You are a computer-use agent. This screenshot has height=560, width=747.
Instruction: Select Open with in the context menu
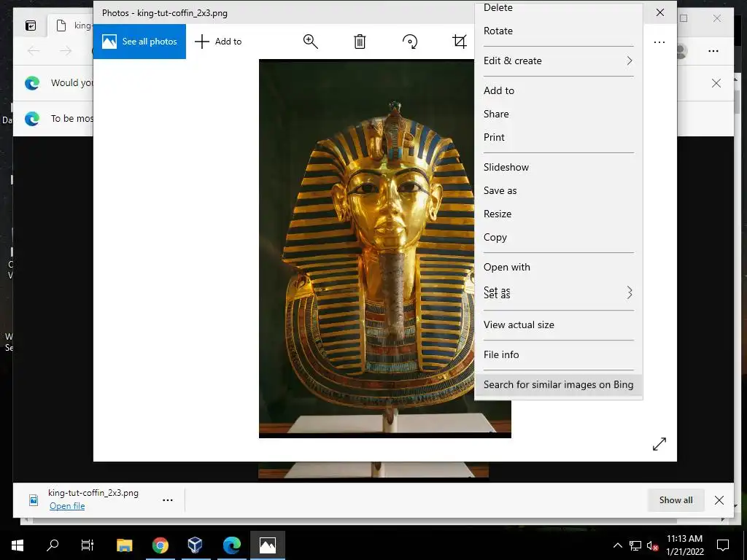click(559, 267)
